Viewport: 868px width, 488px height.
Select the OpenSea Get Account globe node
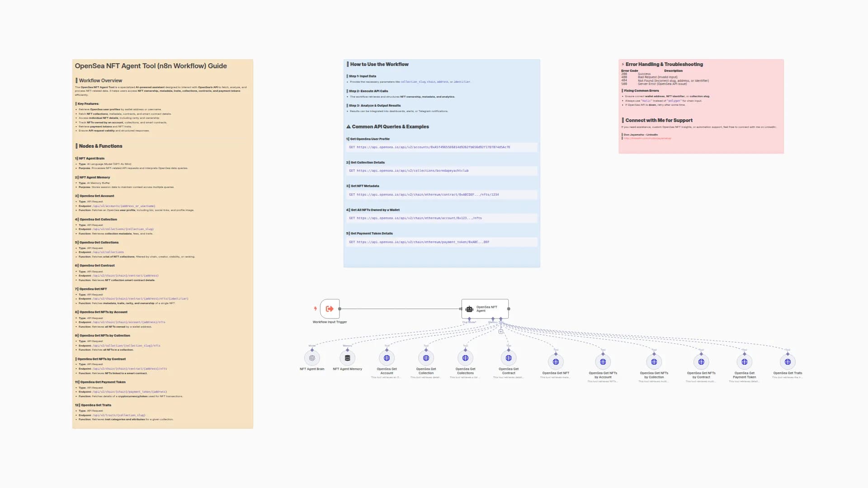click(387, 358)
